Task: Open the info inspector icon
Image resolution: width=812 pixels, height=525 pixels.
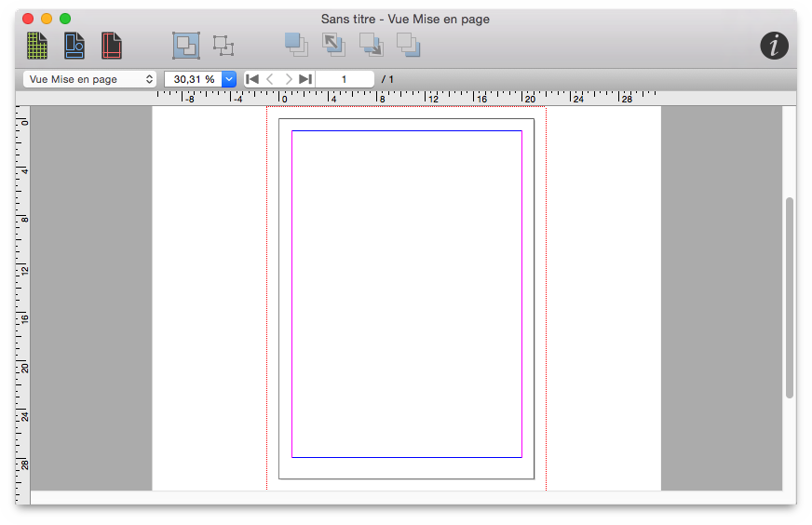Action: (x=774, y=46)
